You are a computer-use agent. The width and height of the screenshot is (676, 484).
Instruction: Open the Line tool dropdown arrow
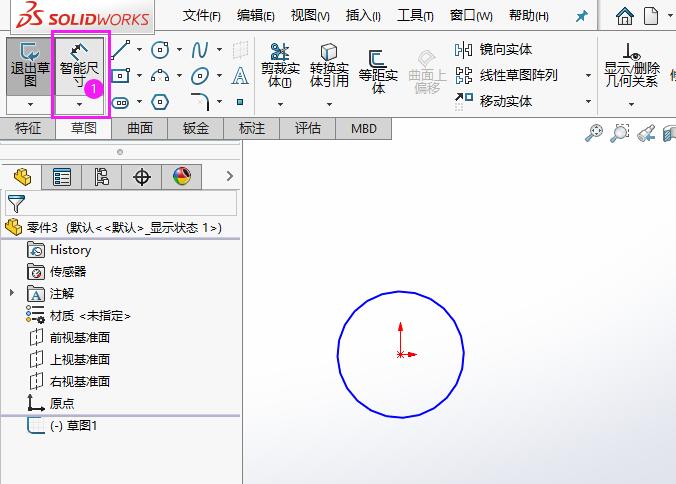(x=139, y=50)
